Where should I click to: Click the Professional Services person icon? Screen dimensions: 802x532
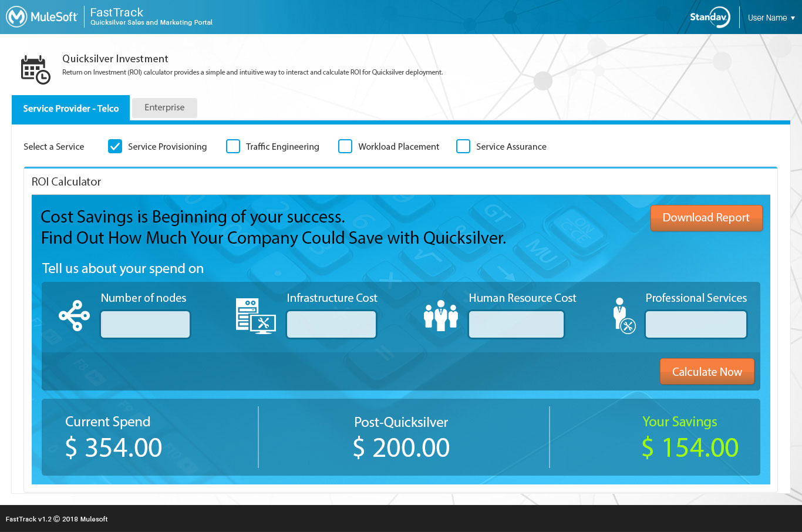(624, 316)
